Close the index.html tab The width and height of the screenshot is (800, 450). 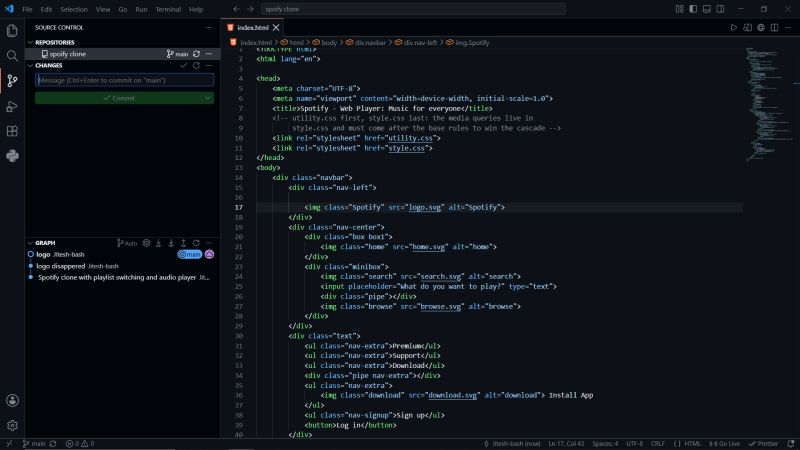tap(276, 28)
